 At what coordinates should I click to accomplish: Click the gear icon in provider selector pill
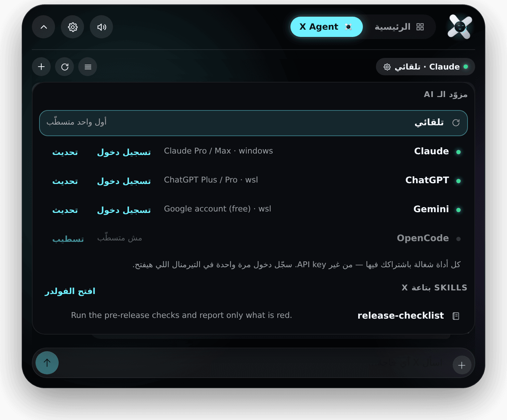[387, 67]
